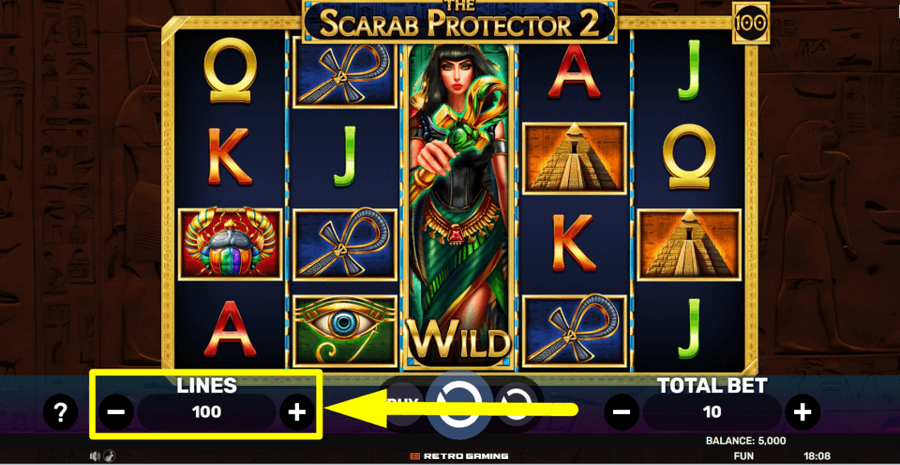The height and width of the screenshot is (465, 900).
Task: Increase the number of lines
Action: [x=297, y=412]
